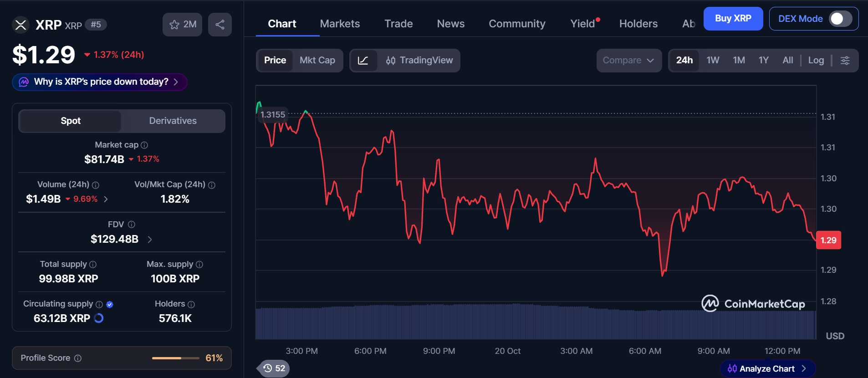This screenshot has height=378, width=868.
Task: Switch to the Holders tab
Action: [x=638, y=24]
